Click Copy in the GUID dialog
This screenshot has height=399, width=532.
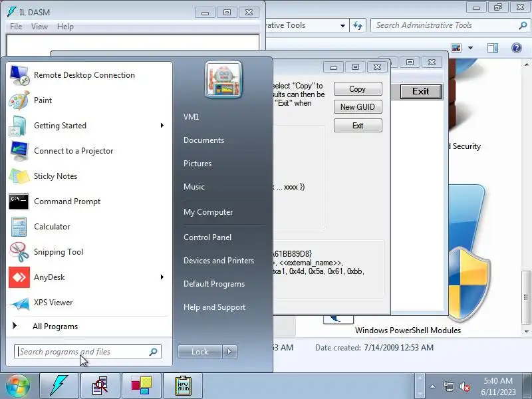pos(358,89)
